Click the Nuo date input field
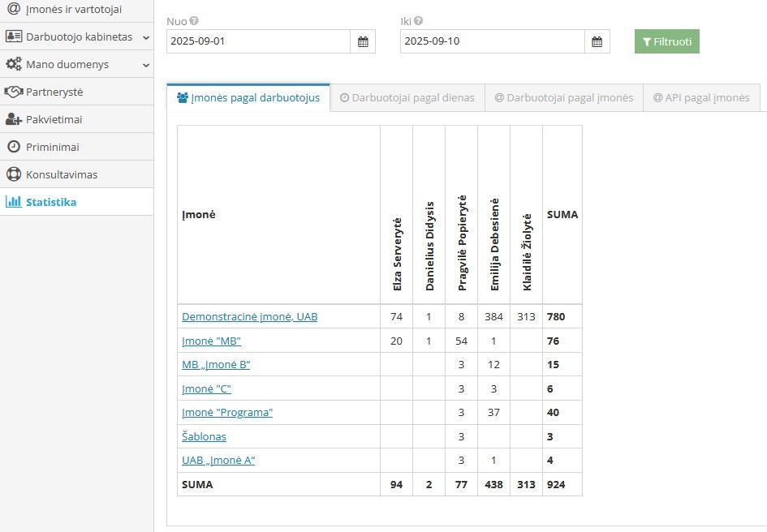Image resolution: width=767 pixels, height=532 pixels. pos(257,41)
